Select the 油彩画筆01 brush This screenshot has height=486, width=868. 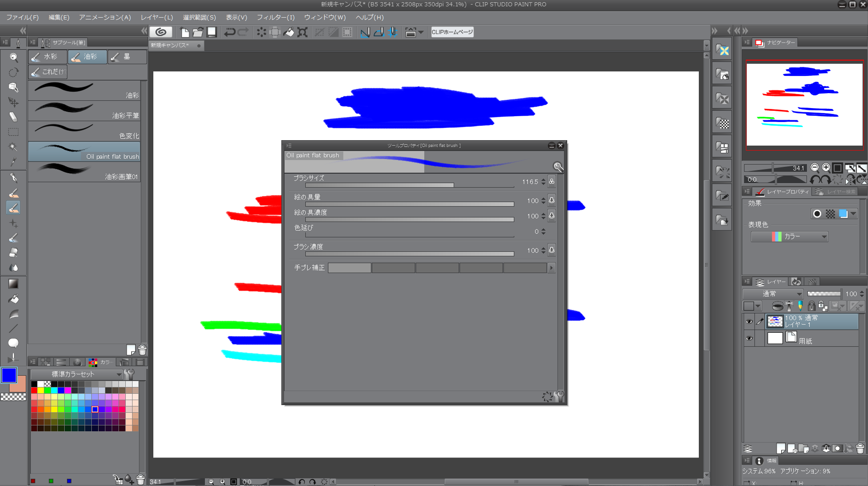pos(84,172)
